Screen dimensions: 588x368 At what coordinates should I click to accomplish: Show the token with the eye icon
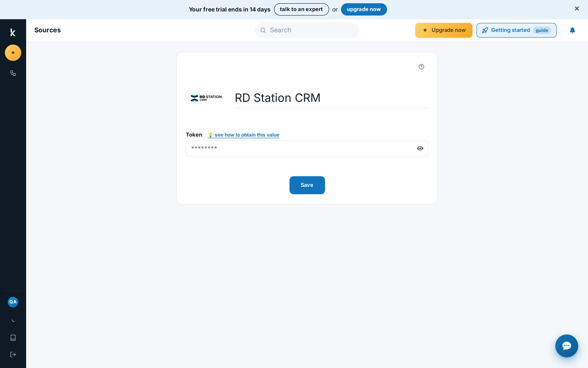pos(420,148)
